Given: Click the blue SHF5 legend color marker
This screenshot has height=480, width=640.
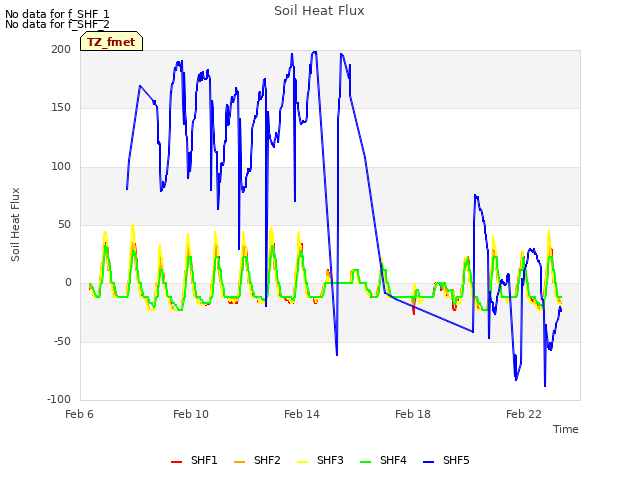Looking at the screenshot, I should [x=428, y=462].
